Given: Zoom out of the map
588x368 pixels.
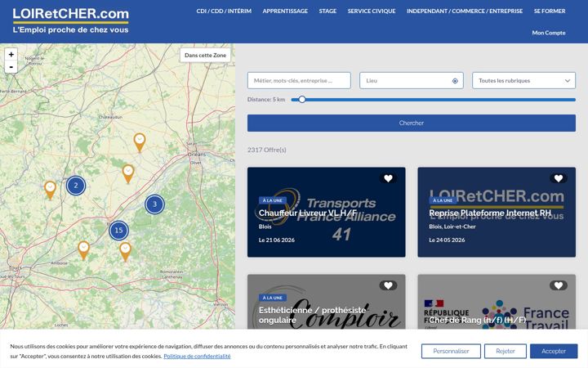Looking at the screenshot, I should (11, 67).
